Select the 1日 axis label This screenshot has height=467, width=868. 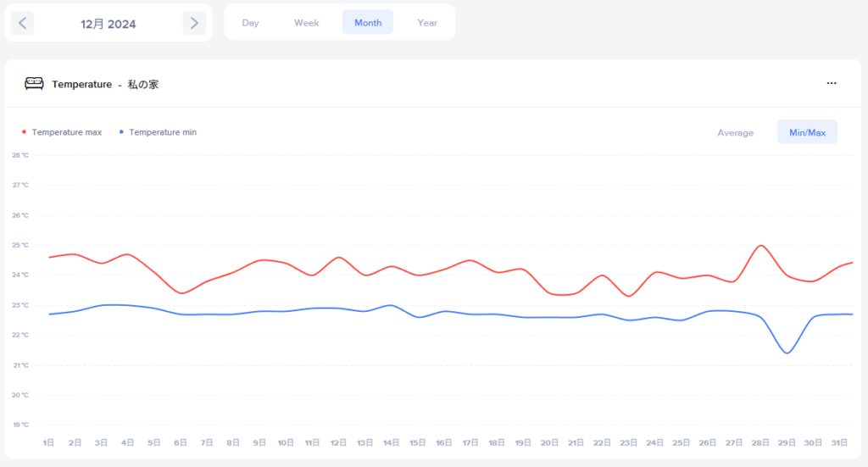click(49, 442)
